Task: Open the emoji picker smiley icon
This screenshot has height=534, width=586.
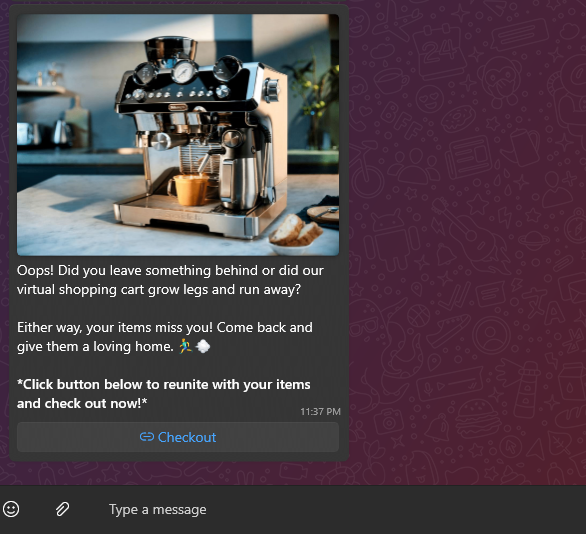Action: pyautogui.click(x=11, y=509)
